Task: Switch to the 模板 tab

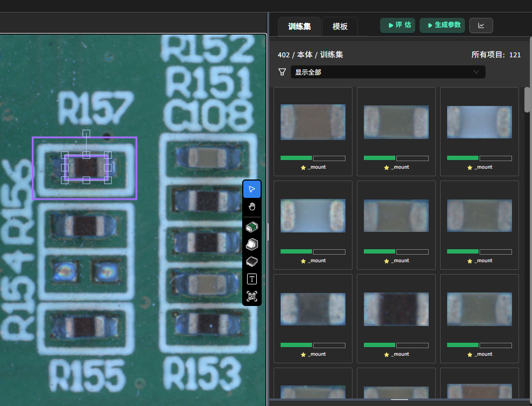Action: pos(340,26)
